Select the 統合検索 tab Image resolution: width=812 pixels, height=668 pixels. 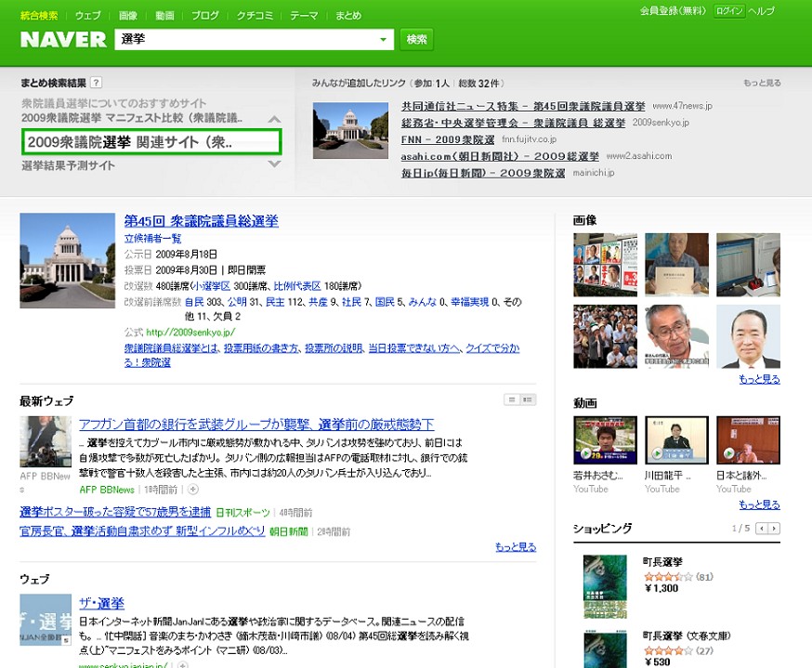(39, 16)
